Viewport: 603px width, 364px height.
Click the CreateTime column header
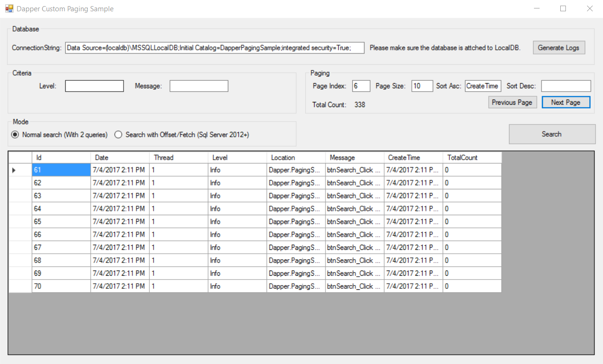coord(413,157)
